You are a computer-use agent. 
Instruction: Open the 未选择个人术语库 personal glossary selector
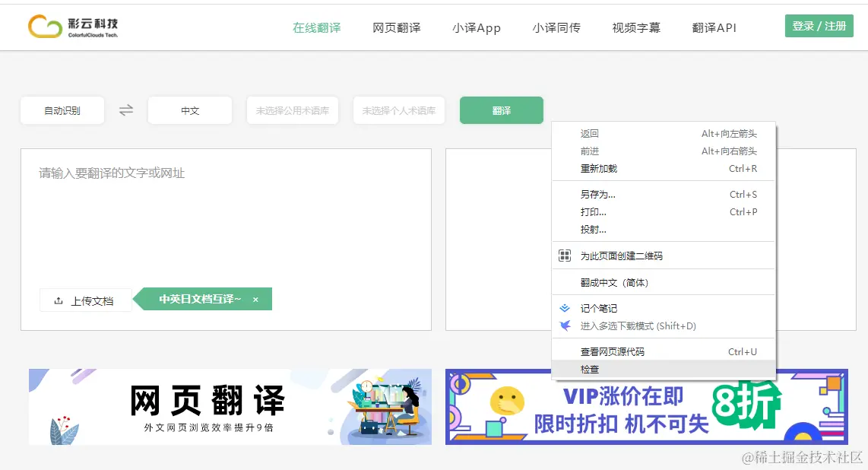pos(398,110)
